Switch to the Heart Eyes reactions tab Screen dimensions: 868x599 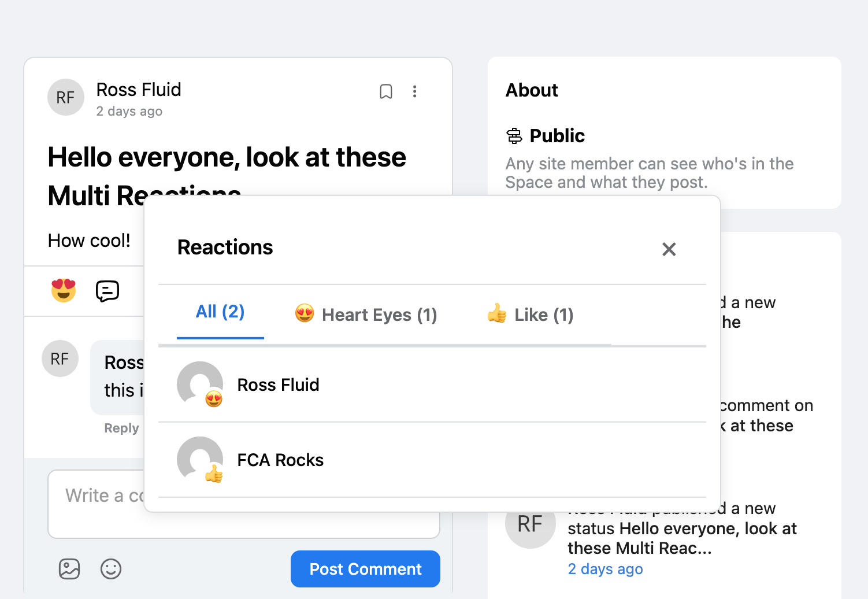[365, 315]
